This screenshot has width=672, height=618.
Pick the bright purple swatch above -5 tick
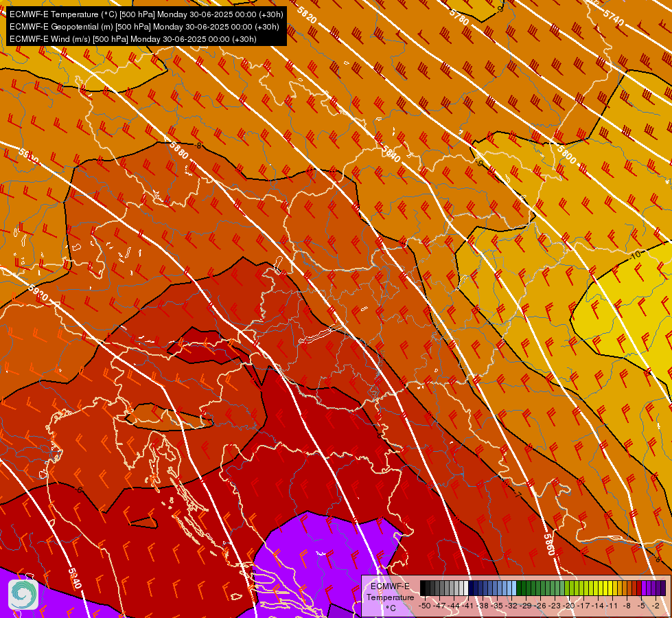tap(644, 588)
